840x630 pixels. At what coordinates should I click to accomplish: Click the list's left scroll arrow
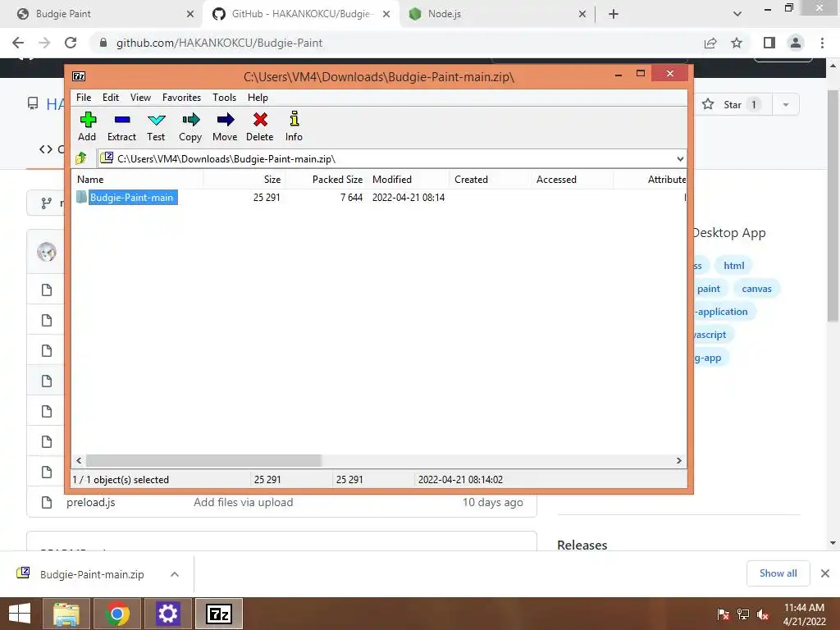coord(80,460)
